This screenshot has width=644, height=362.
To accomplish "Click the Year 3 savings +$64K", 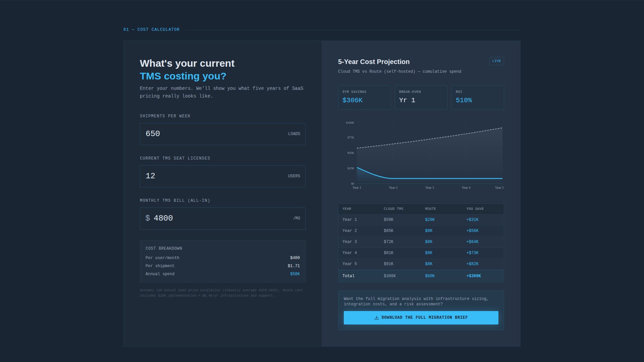I will click(x=472, y=242).
